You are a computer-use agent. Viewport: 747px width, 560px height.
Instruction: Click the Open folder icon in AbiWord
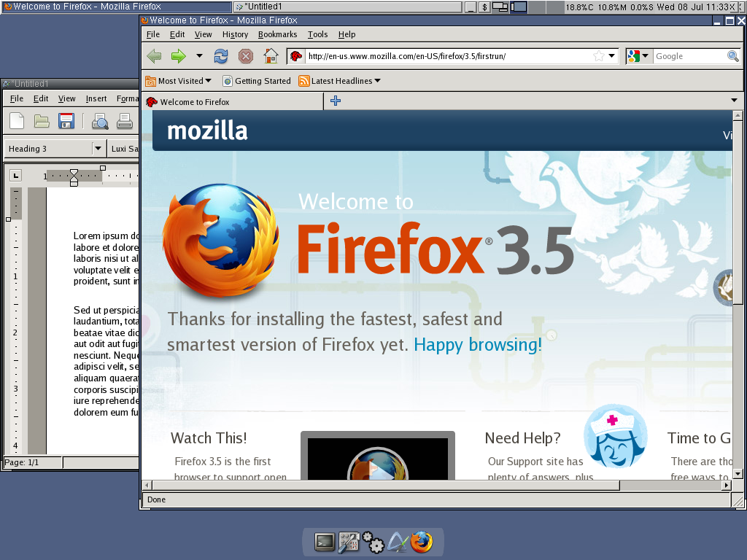pos(42,121)
